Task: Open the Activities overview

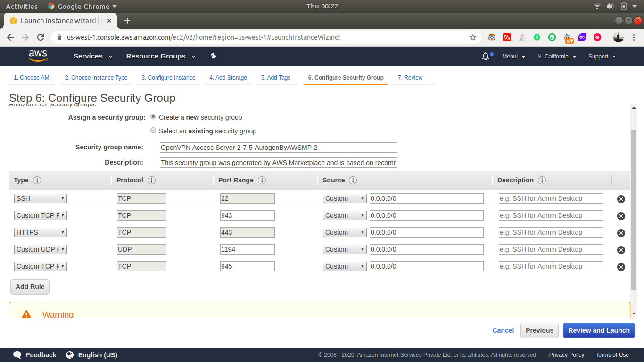Action: pyautogui.click(x=22, y=6)
